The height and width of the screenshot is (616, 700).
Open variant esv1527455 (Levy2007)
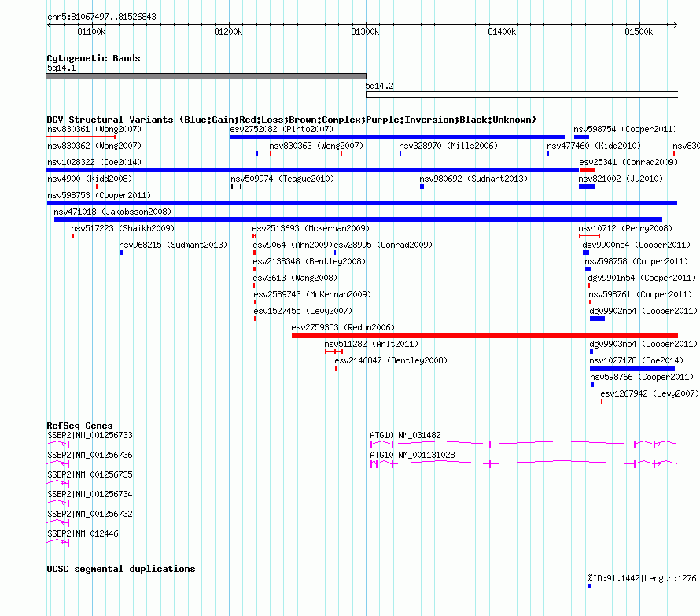303,311
